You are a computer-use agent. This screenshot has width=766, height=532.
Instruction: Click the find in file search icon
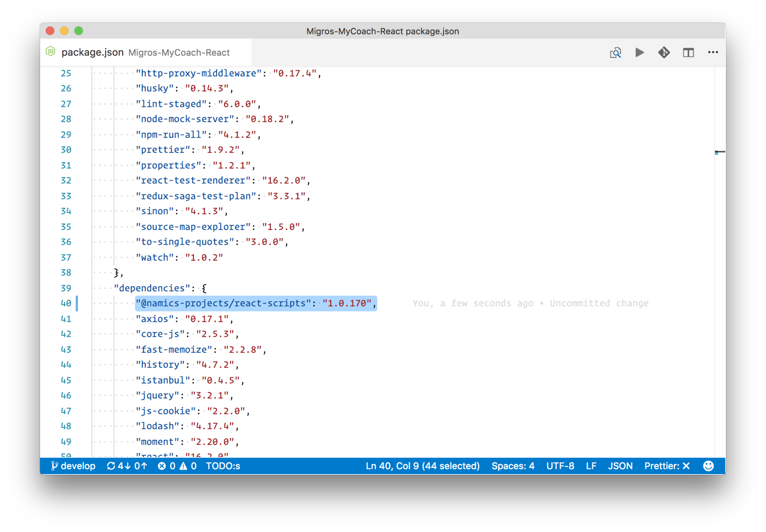click(615, 52)
